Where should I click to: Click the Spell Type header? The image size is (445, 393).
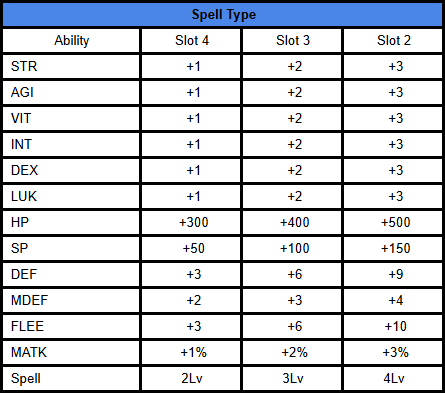click(x=222, y=15)
